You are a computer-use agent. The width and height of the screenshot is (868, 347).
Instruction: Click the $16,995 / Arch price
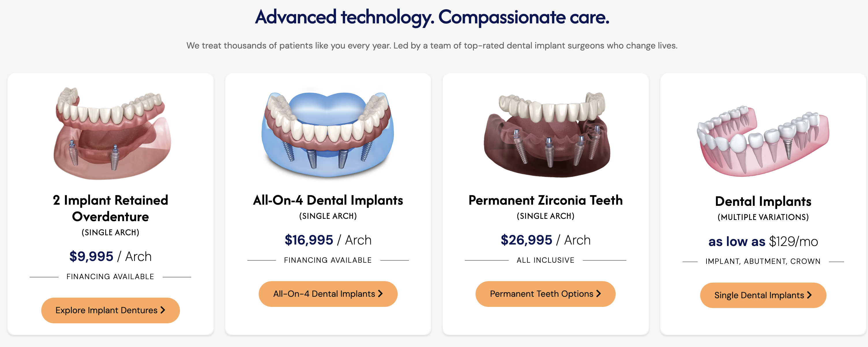click(328, 240)
